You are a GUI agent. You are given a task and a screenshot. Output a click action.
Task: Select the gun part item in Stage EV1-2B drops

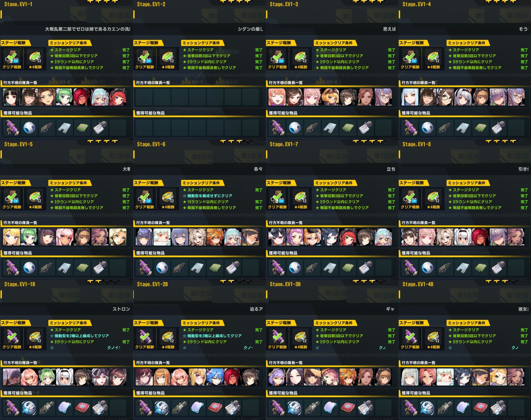point(179,407)
